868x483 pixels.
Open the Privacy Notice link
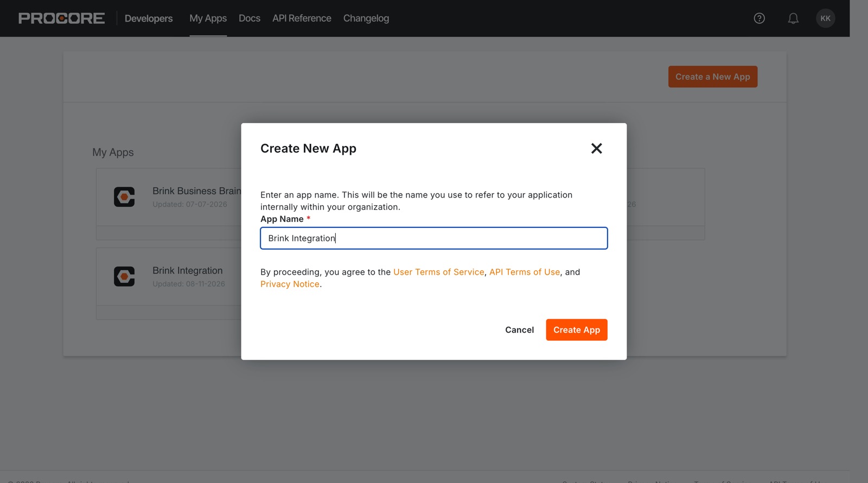[x=290, y=284]
